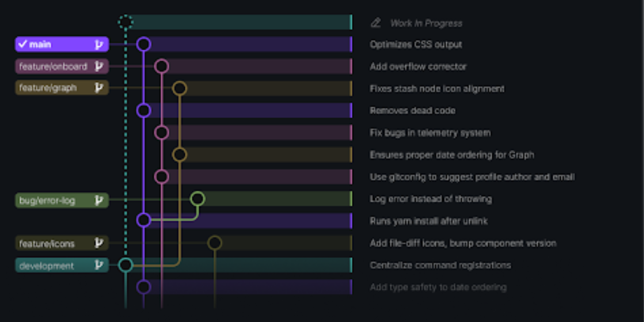This screenshot has width=644, height=322.
Task: Click the pencil icon beside Work In Progress
Action: coord(376,23)
